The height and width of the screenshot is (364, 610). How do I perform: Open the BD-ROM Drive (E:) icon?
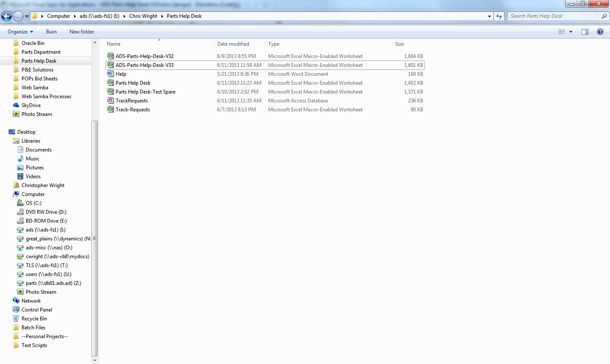20,221
